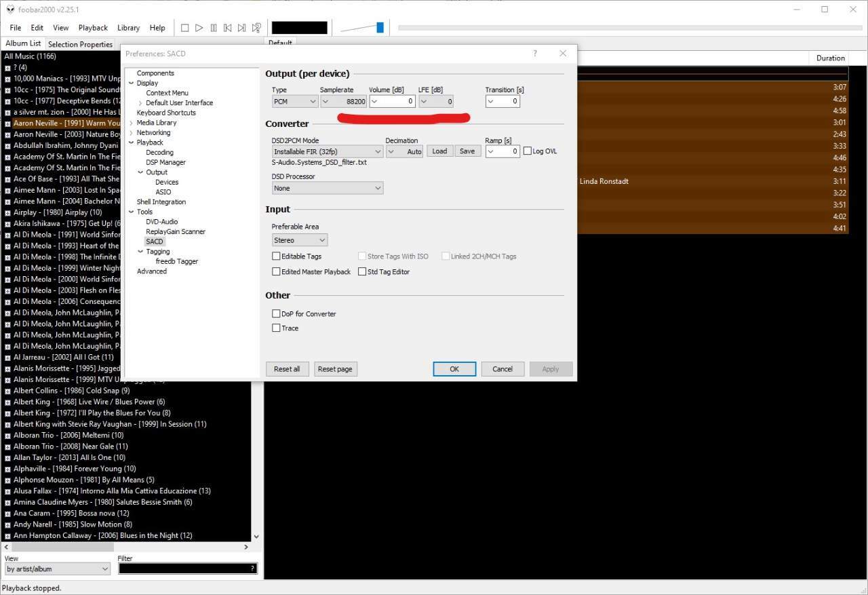The width and height of the screenshot is (868, 595).
Task: Click the Stop playback button
Action: point(184,28)
